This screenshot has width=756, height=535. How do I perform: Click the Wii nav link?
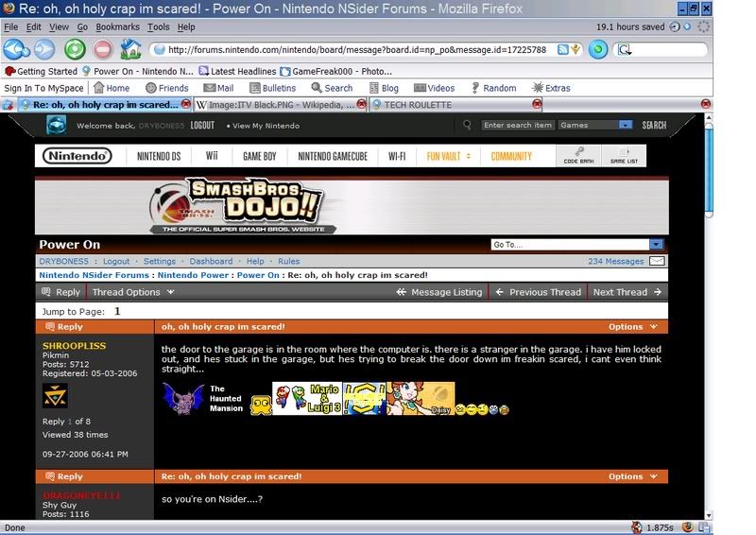coord(212,156)
